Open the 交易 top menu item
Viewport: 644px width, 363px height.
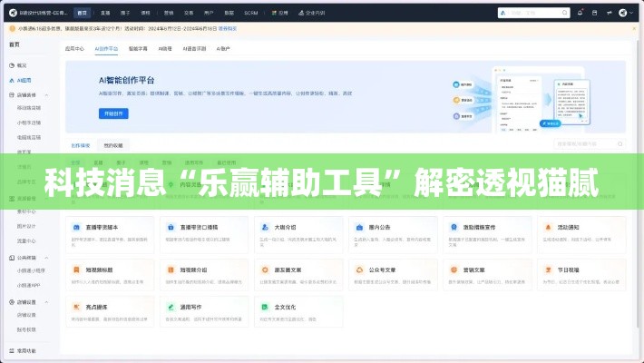coord(189,13)
